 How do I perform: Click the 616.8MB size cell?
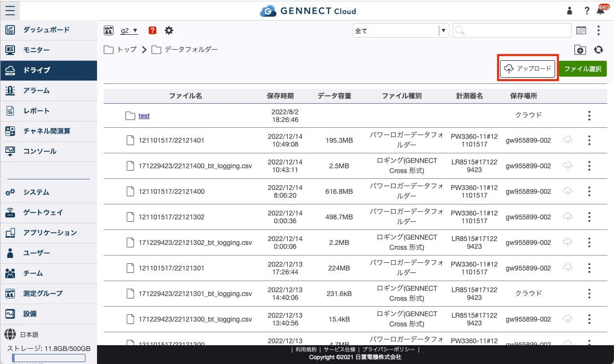[339, 191]
